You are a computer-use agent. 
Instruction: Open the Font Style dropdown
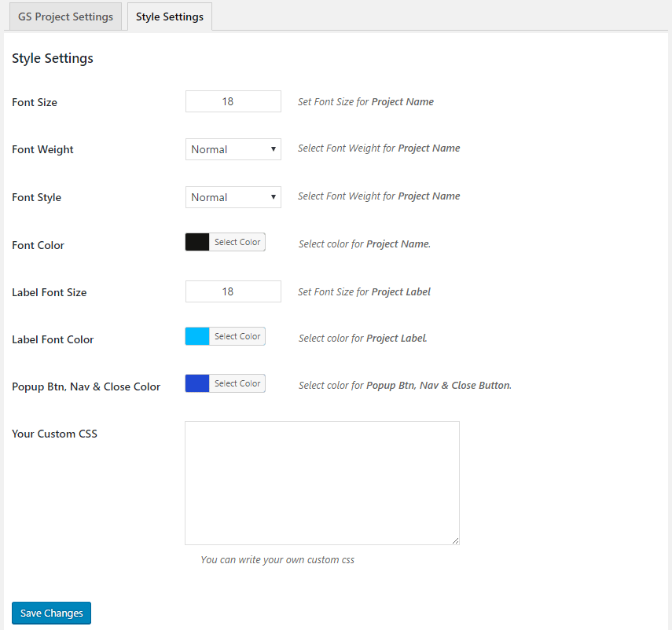coord(233,196)
